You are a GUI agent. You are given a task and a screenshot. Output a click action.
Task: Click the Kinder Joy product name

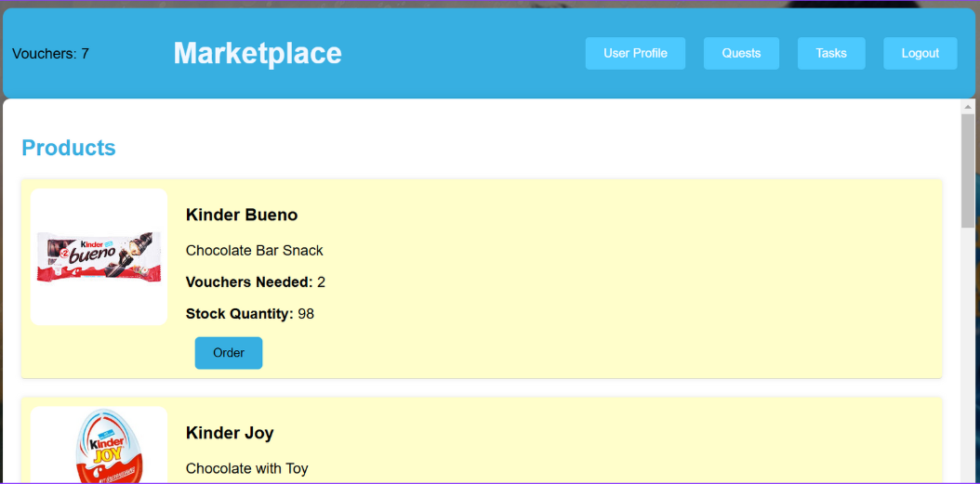[x=230, y=433]
